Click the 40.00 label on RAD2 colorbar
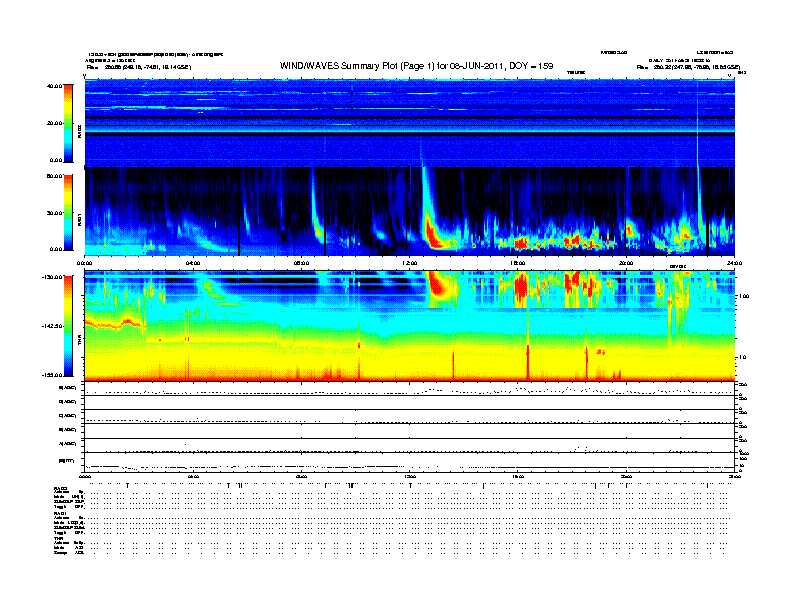This screenshot has height=612, width=792. [x=54, y=86]
